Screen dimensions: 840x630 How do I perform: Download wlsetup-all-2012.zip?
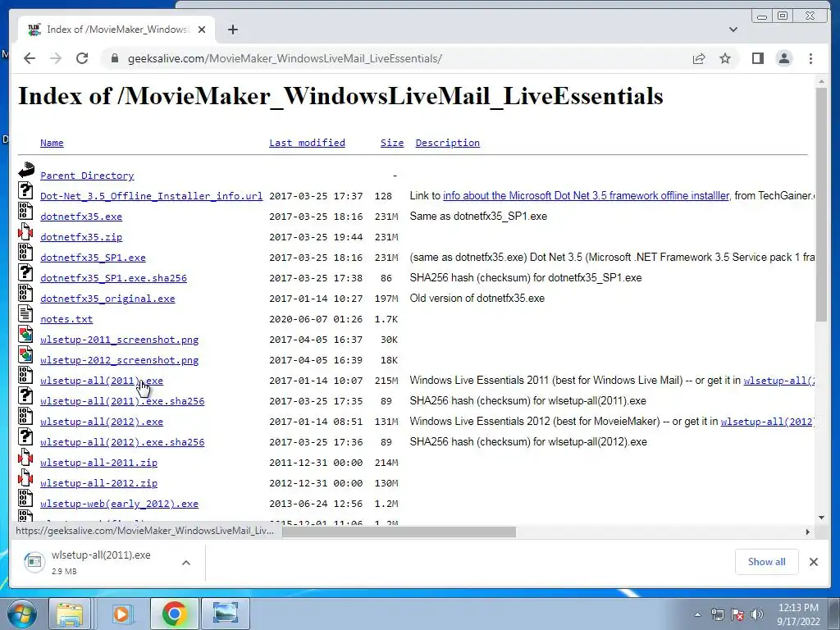[98, 483]
